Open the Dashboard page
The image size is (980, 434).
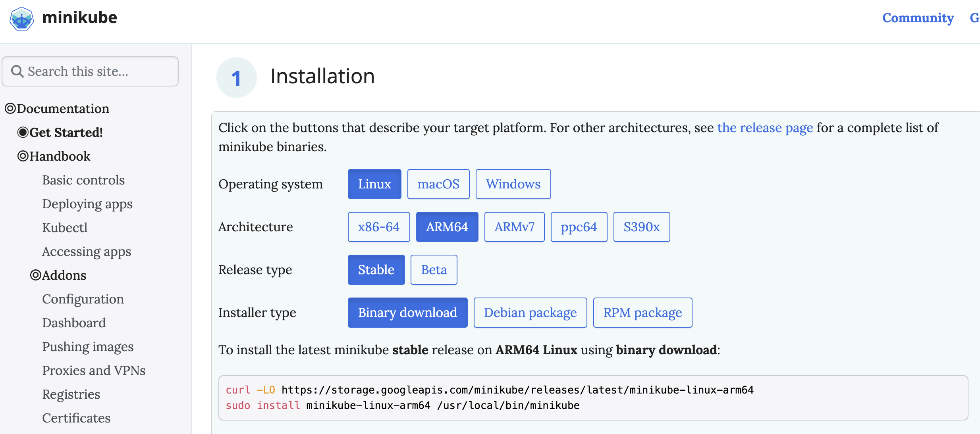coord(74,323)
